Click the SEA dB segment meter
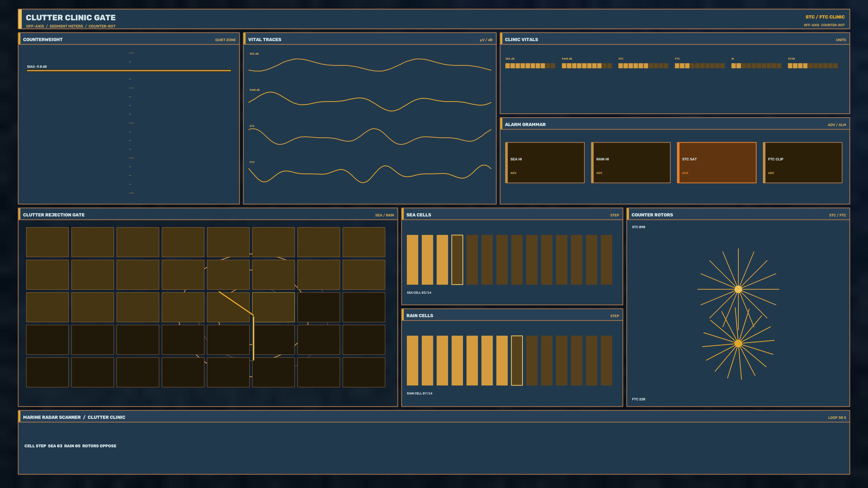868x488 pixels. point(530,66)
